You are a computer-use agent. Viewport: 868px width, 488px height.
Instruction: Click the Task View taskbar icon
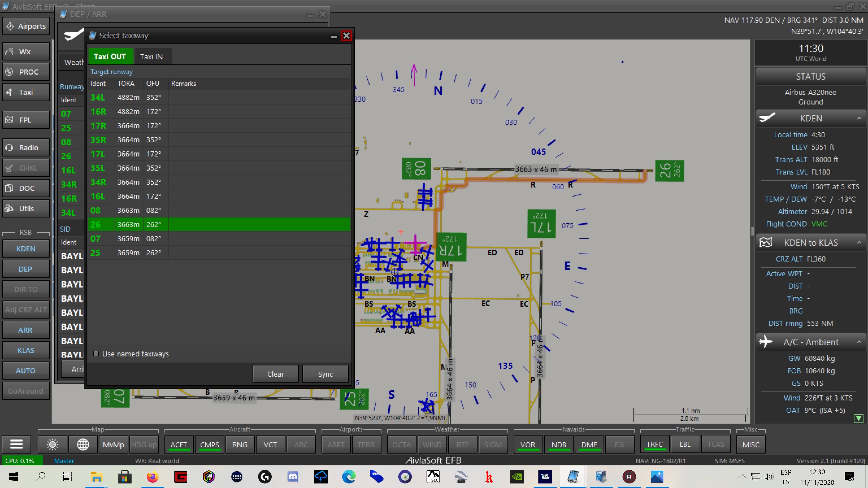pyautogui.click(x=68, y=476)
